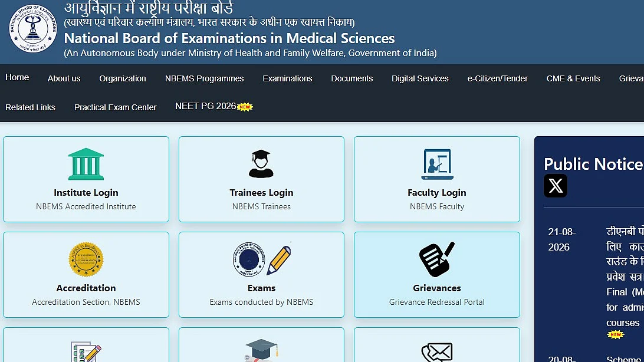Open the e-Citizen/Tender menu
Viewport: 644px width, 362px height.
coord(497,78)
